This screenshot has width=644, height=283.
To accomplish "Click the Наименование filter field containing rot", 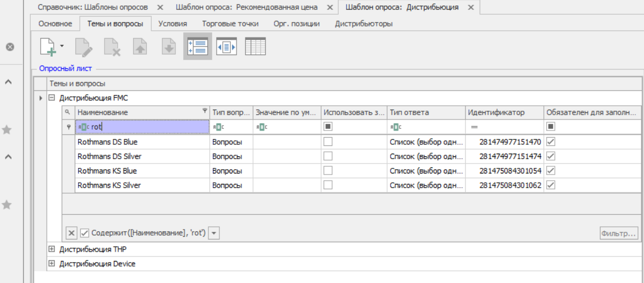I will coord(142,127).
